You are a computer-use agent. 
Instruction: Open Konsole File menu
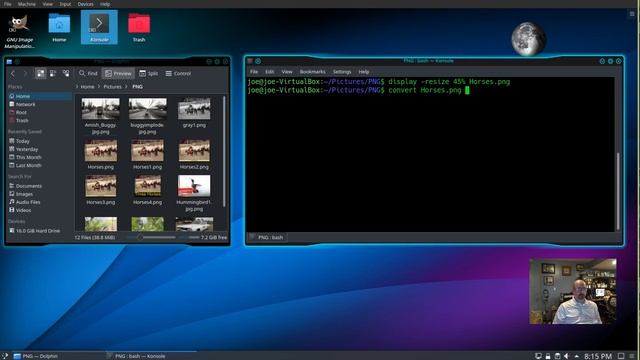[x=254, y=72]
